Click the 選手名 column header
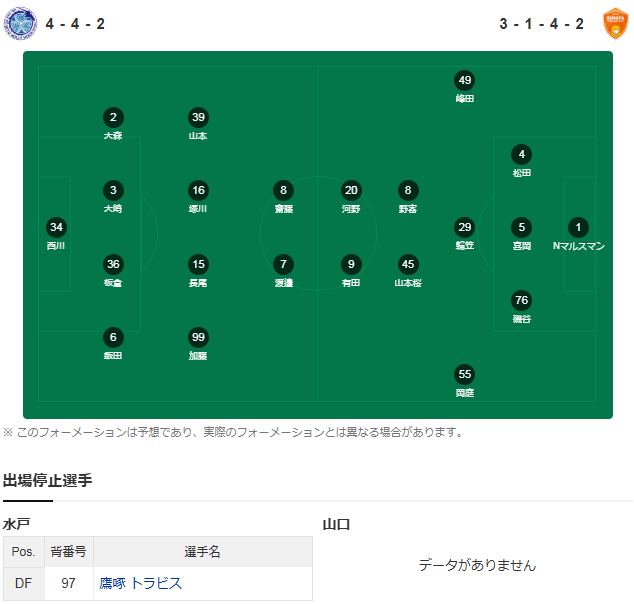 coord(203,551)
